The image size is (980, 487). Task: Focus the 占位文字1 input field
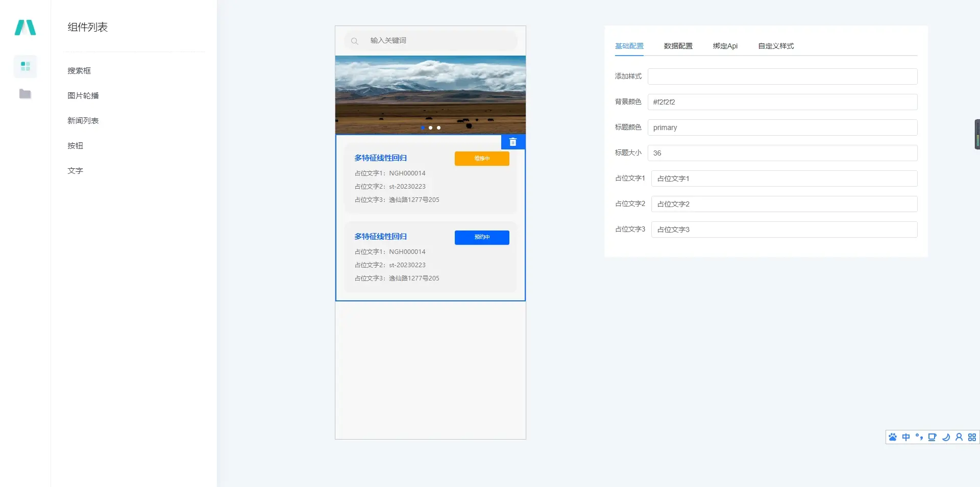pyautogui.click(x=785, y=178)
